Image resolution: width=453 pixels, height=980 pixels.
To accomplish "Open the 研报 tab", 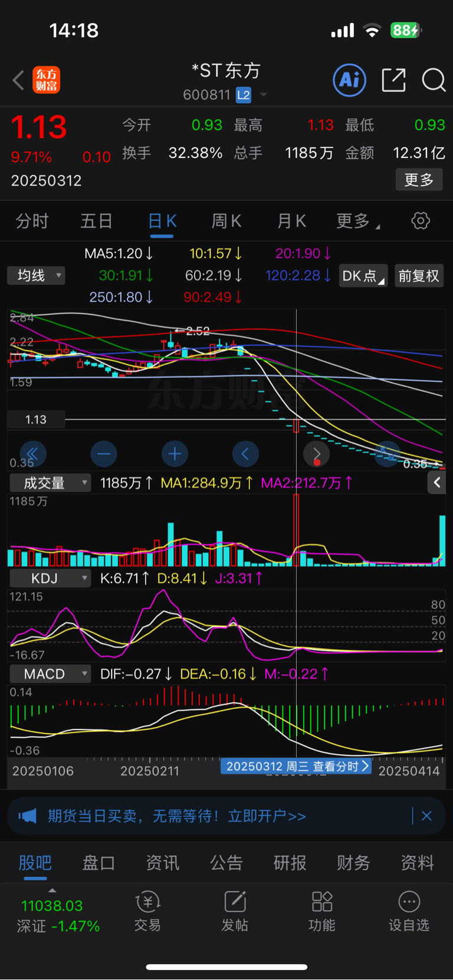I will coord(290,863).
